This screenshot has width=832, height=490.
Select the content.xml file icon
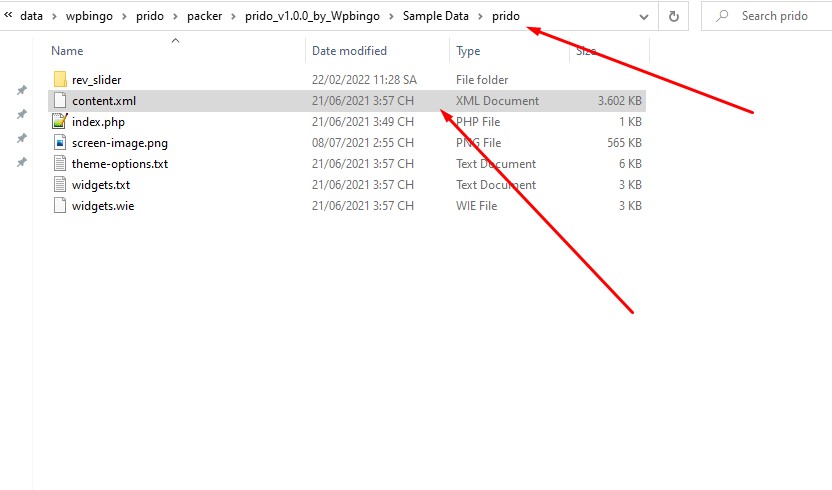tap(60, 100)
